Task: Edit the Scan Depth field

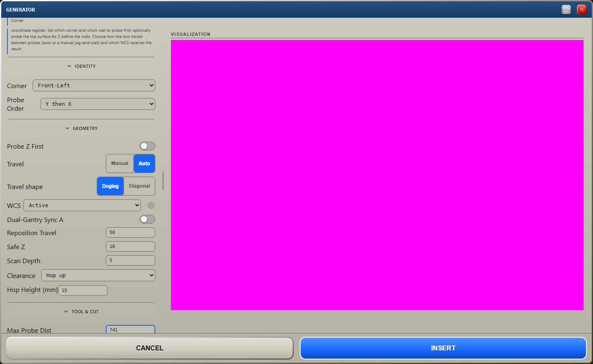Action: [131, 261]
